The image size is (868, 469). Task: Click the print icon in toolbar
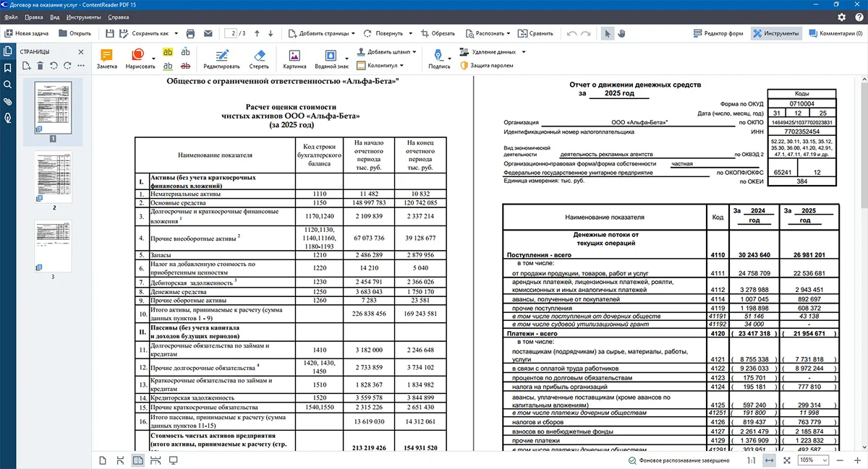(x=190, y=33)
